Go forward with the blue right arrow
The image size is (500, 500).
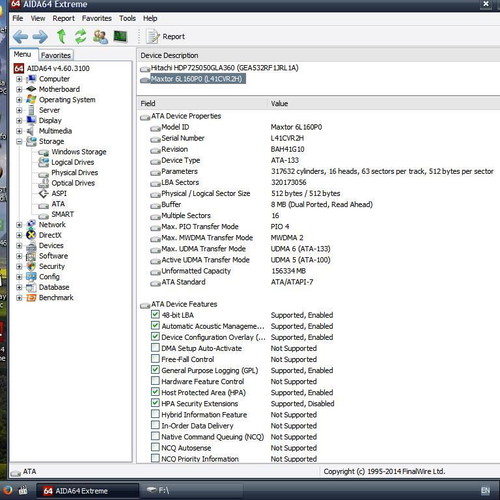[40, 37]
